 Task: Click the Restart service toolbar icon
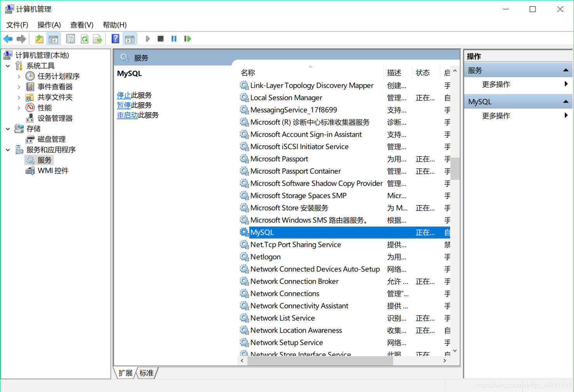pyautogui.click(x=188, y=39)
